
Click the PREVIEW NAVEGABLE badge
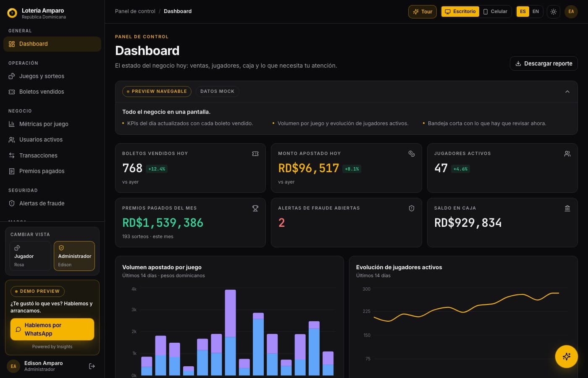click(x=157, y=92)
